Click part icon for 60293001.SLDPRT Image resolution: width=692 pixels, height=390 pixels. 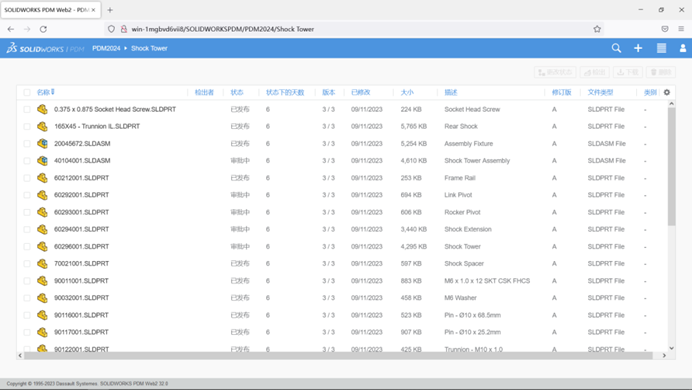42,212
